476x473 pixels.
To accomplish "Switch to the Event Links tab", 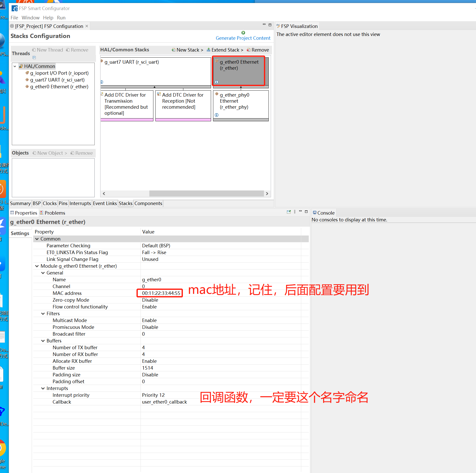I will point(105,203).
